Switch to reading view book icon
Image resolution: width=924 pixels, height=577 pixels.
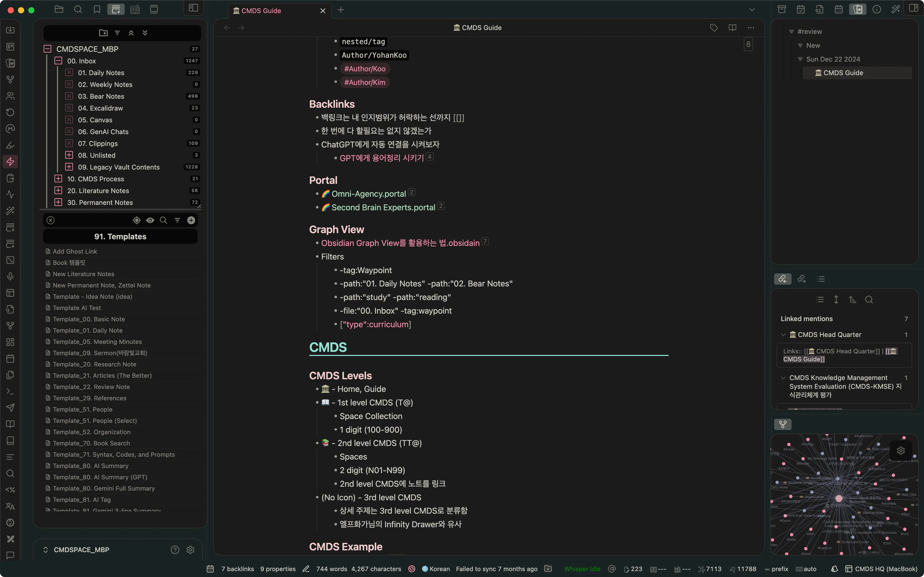[732, 27]
